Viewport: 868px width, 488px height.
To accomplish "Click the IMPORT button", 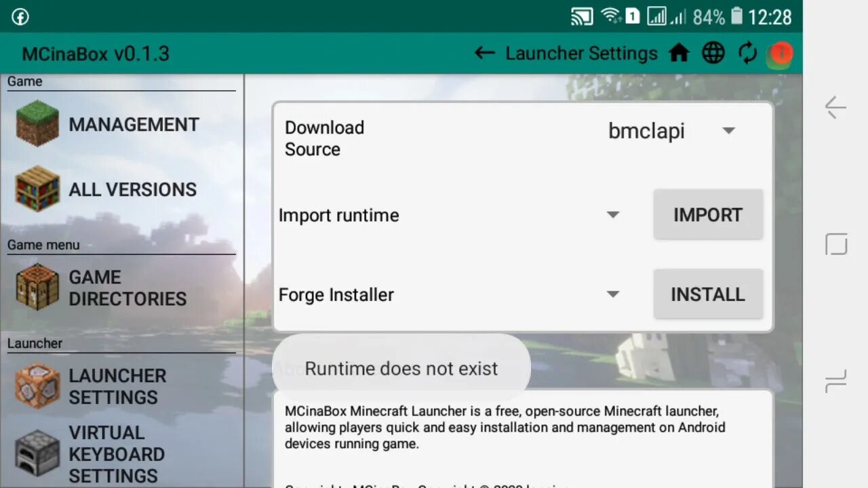I will (708, 215).
